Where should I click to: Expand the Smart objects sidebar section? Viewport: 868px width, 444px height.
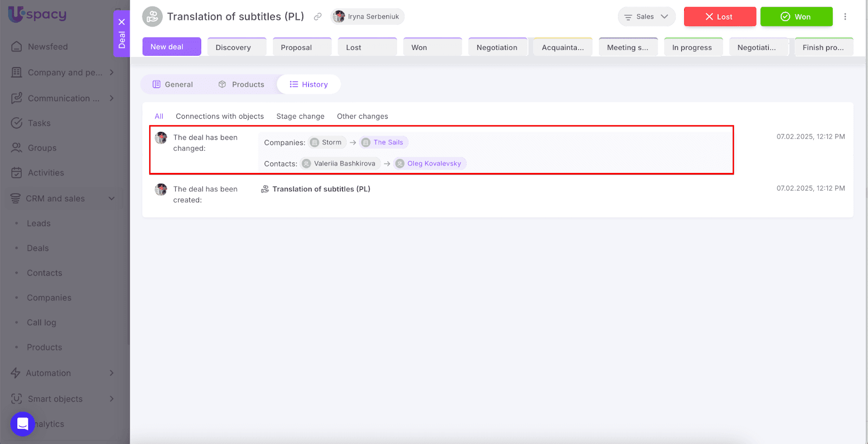tap(111, 399)
